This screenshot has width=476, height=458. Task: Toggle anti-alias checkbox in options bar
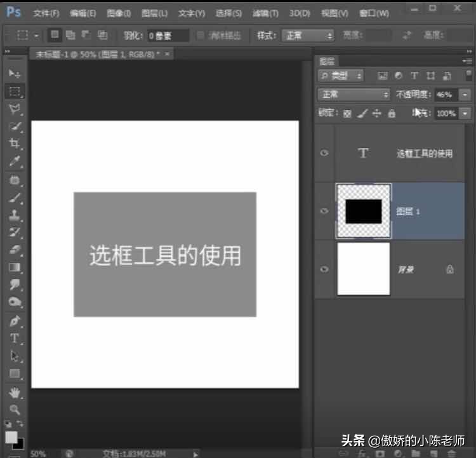coord(200,36)
